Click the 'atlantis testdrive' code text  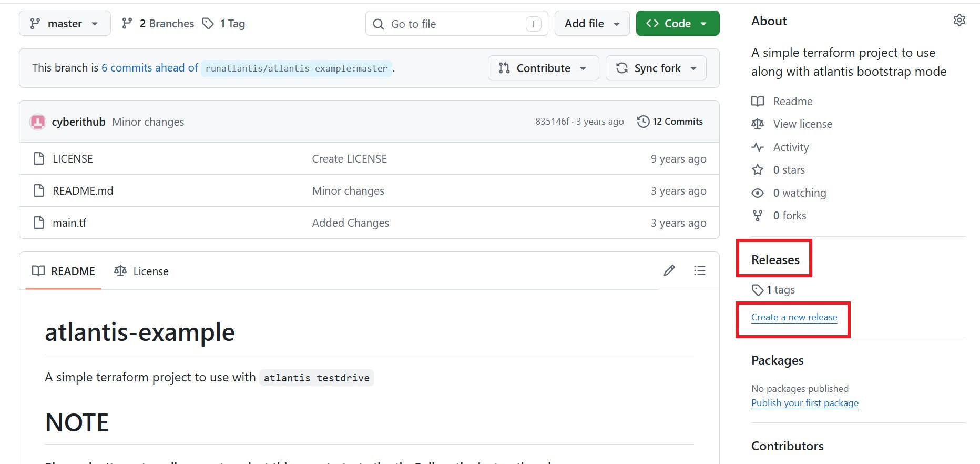tap(317, 378)
